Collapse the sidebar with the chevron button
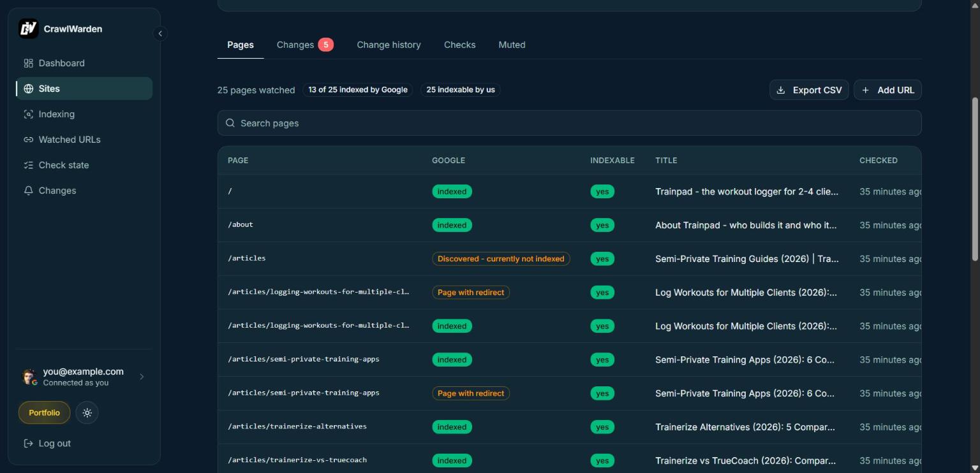 (x=160, y=34)
